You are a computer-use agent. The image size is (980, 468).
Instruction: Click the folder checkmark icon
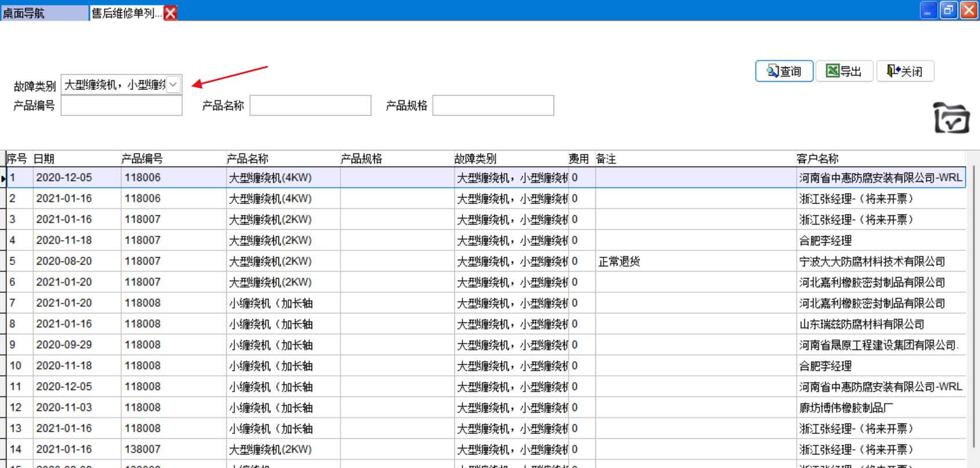(x=951, y=118)
